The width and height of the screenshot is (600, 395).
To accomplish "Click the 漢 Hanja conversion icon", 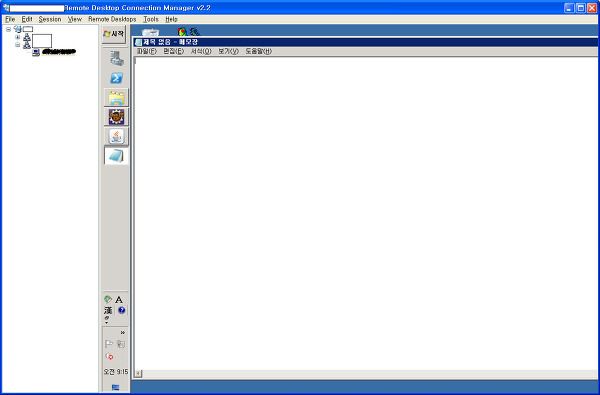I will coord(108,310).
